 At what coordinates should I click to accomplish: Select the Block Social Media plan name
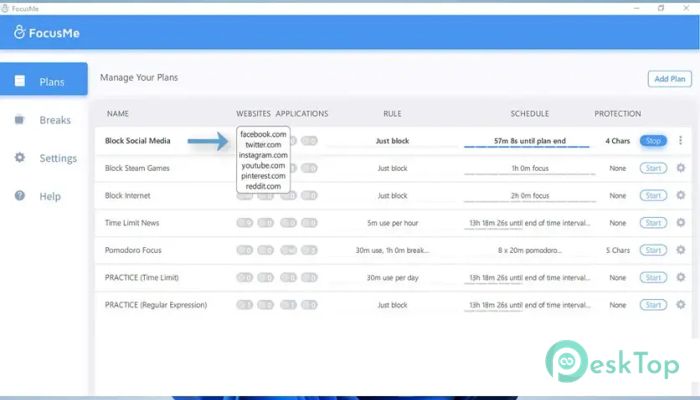(x=138, y=141)
